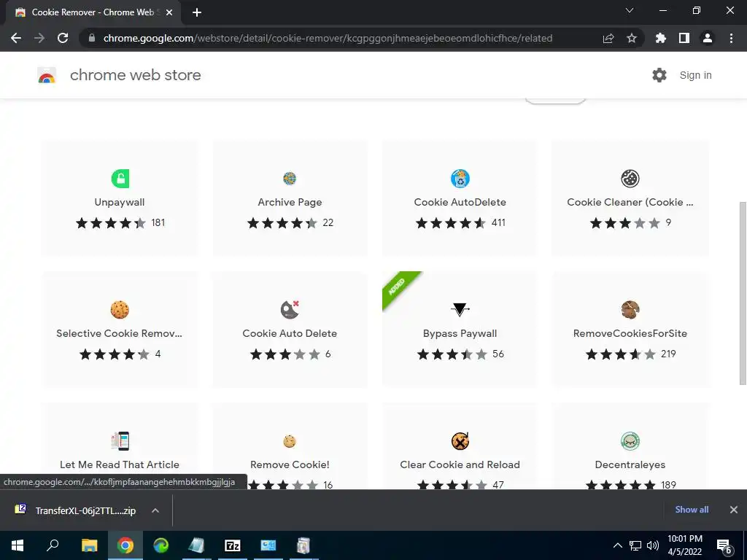Open the Unpaywall title text
This screenshot has height=560, width=747.
coord(120,202)
